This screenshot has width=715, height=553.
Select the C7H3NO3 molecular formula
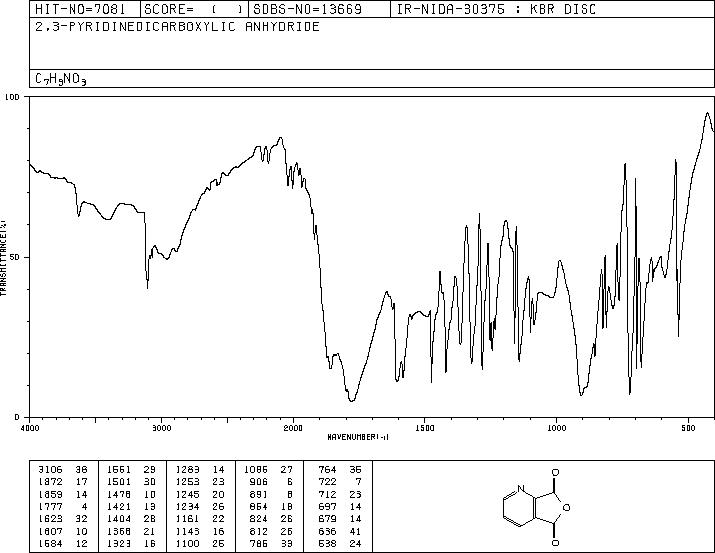click(61, 79)
